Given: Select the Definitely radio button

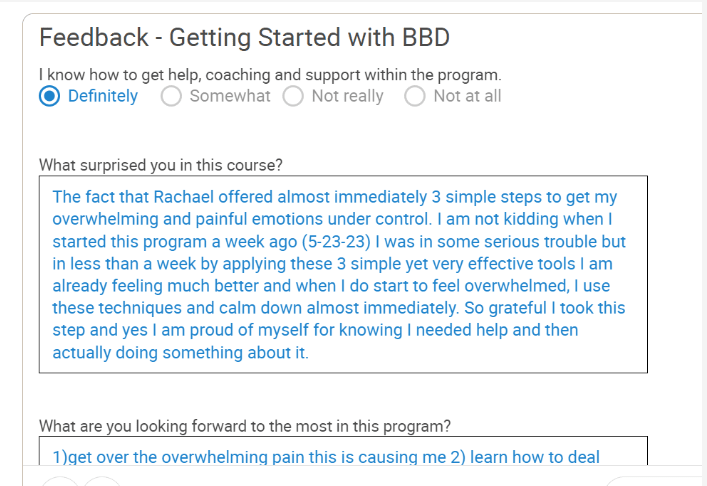Looking at the screenshot, I should click(49, 96).
